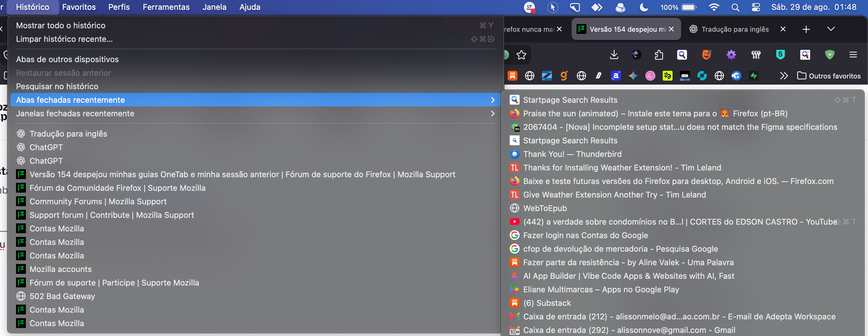Switch to the "Versão 154 despejou" tab
This screenshot has width=868, height=336.
tap(626, 29)
